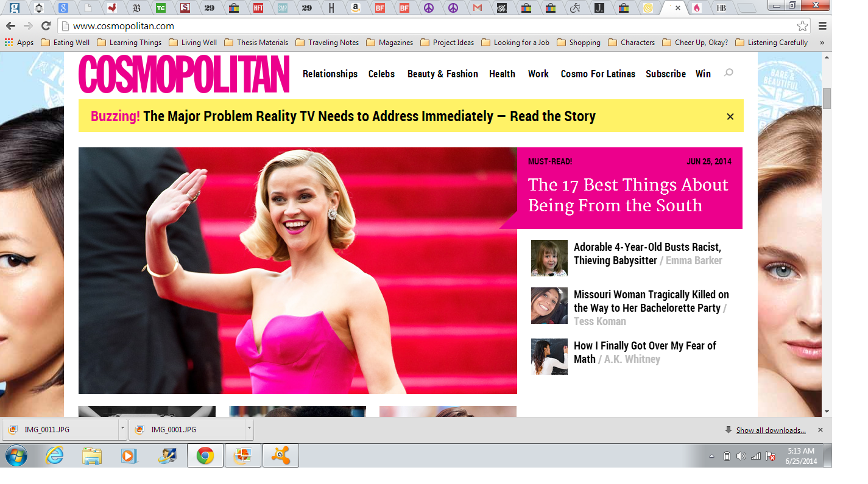Click the math chalkboard article thumbnail
This screenshot has height=484, width=868.
point(549,357)
